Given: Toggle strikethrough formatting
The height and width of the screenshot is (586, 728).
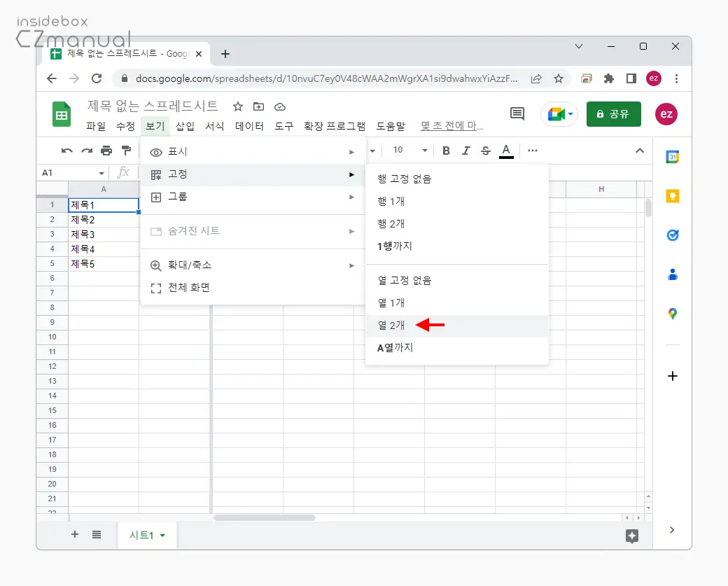Looking at the screenshot, I should pos(486,150).
